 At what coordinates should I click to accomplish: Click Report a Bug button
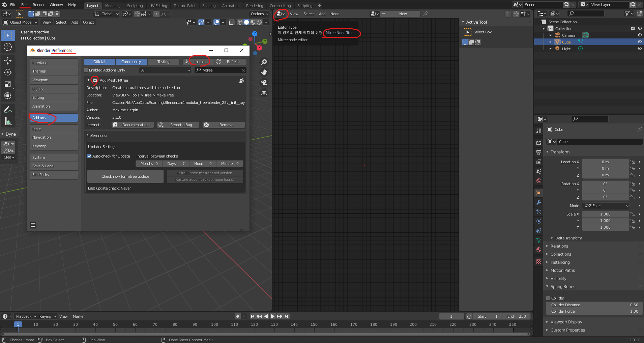point(178,125)
